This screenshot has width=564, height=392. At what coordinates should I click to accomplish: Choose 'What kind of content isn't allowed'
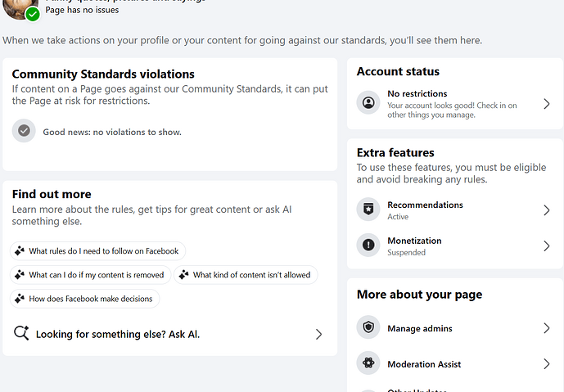coord(246,275)
